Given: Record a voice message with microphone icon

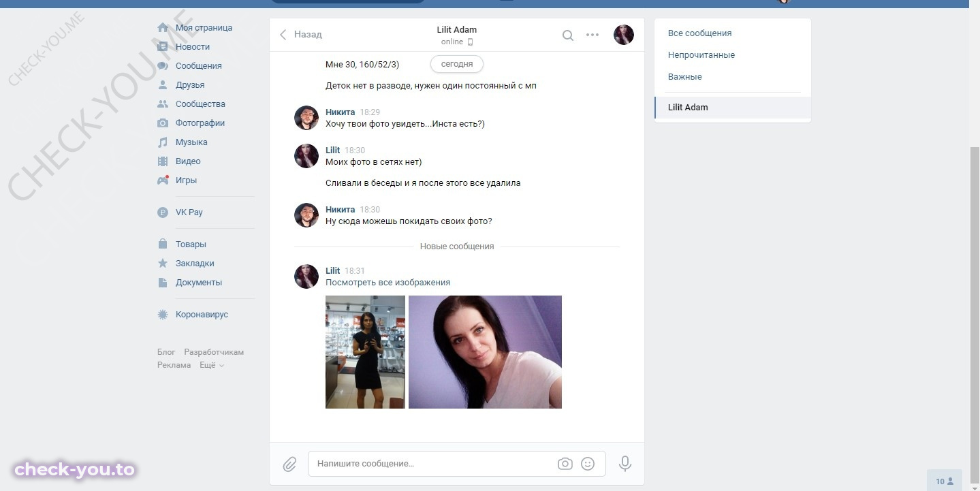Looking at the screenshot, I should pos(625,464).
